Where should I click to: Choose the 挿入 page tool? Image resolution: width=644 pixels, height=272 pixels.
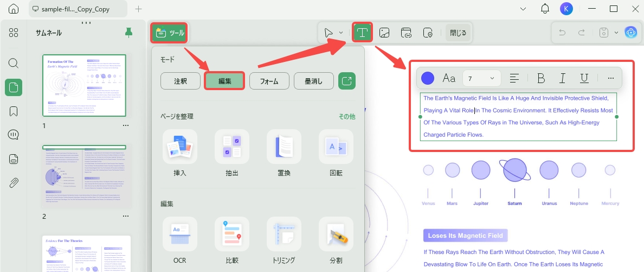pos(180,153)
